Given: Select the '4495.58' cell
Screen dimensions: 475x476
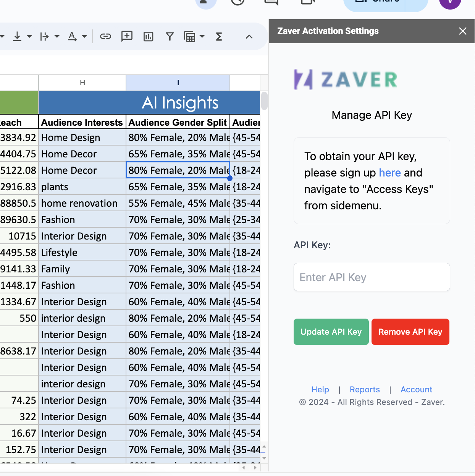Looking at the screenshot, I should point(19,253).
